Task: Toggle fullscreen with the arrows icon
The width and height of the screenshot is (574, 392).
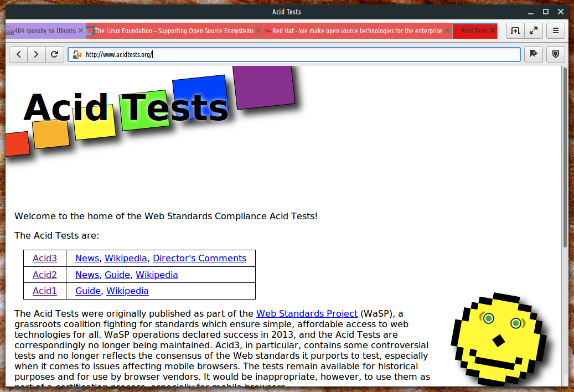Action: click(534, 31)
